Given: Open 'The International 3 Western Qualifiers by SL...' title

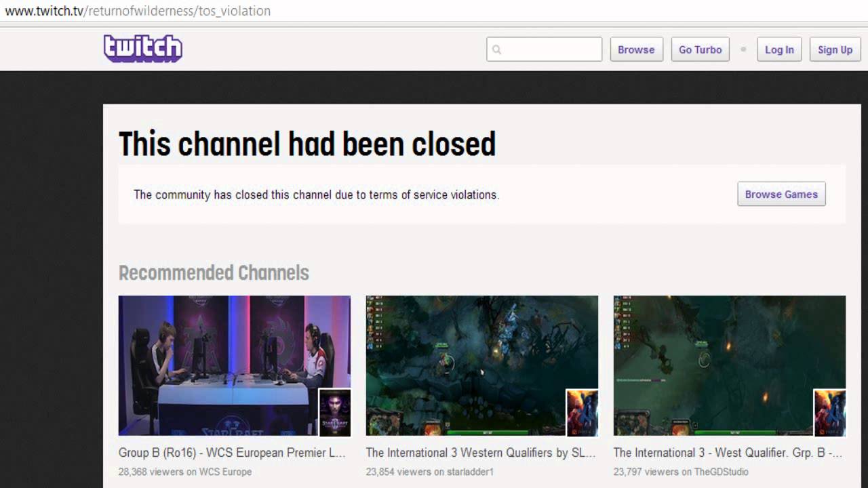Looking at the screenshot, I should (481, 453).
